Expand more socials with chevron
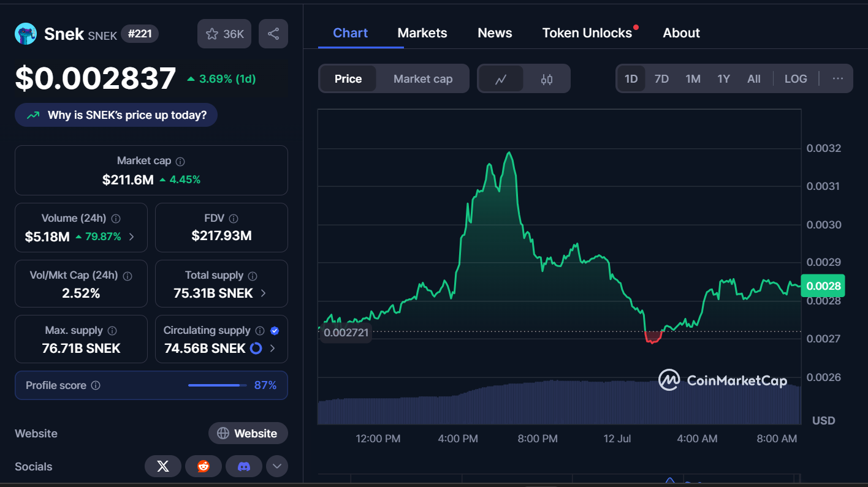The image size is (868, 487). point(277,466)
